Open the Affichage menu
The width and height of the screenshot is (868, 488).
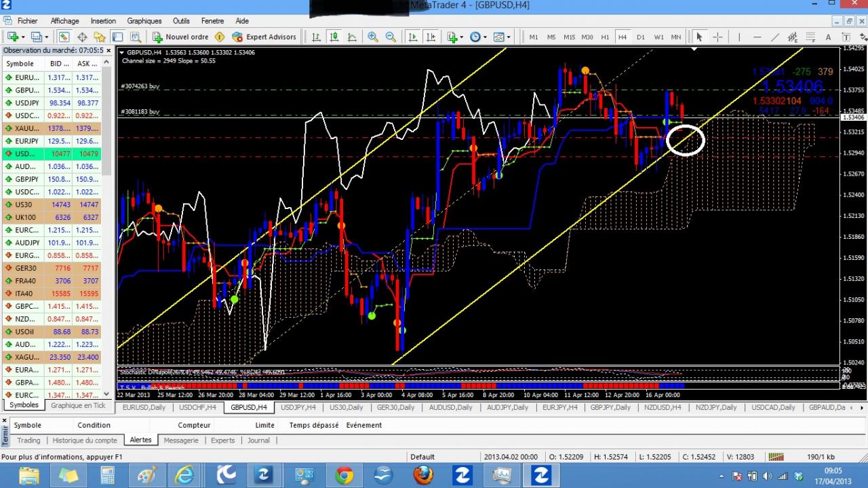64,21
